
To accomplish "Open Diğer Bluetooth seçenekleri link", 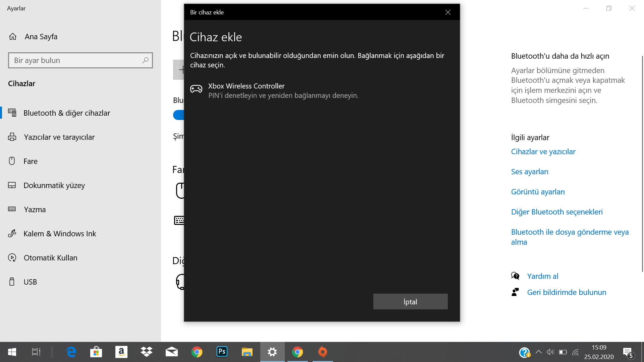I will coord(556,212).
